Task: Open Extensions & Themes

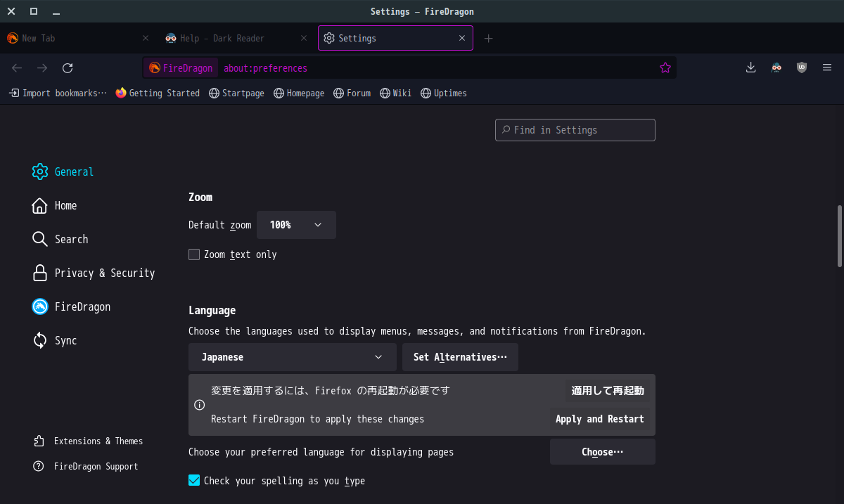Action: (88, 441)
